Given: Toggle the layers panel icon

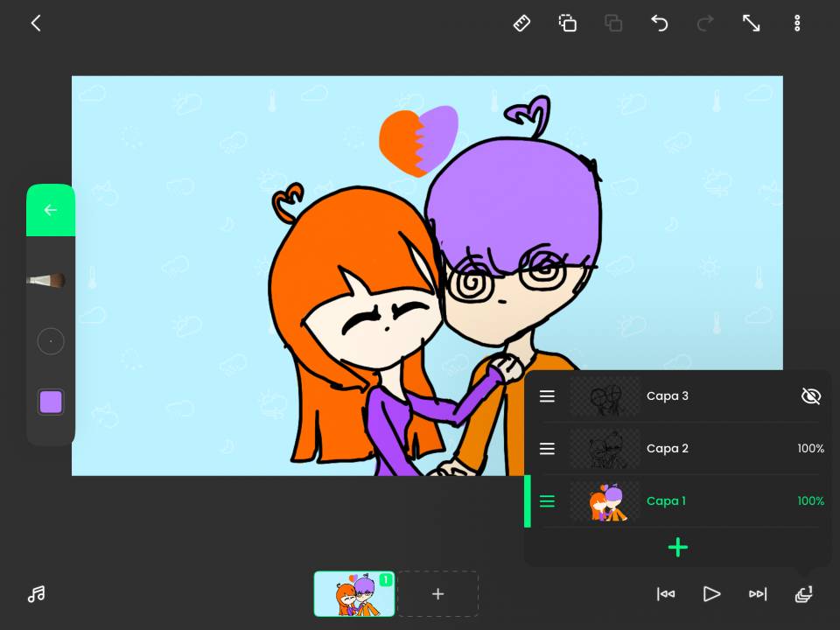Looking at the screenshot, I should pyautogui.click(x=803, y=594).
